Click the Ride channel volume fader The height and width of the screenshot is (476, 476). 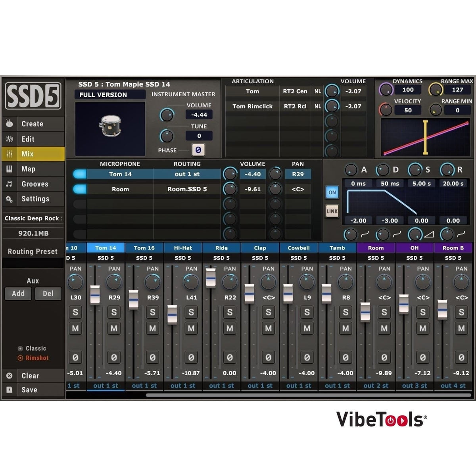click(211, 278)
